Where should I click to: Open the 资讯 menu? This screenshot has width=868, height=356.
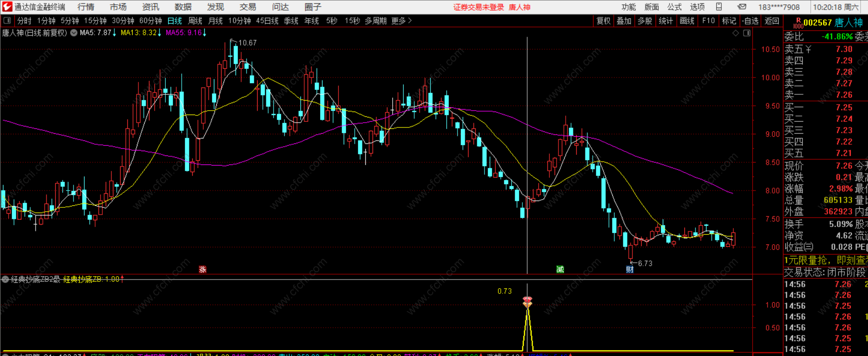point(150,7)
